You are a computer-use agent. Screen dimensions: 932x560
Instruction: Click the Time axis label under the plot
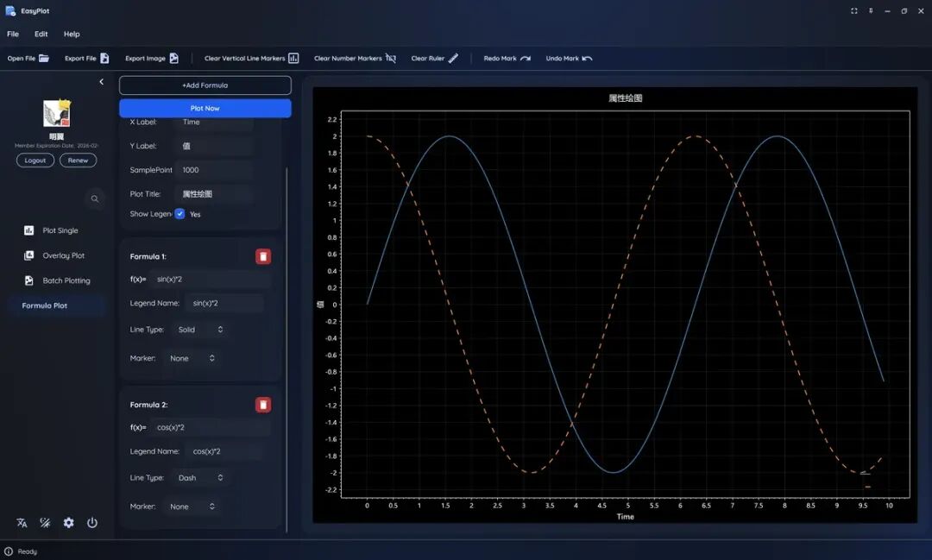626,517
